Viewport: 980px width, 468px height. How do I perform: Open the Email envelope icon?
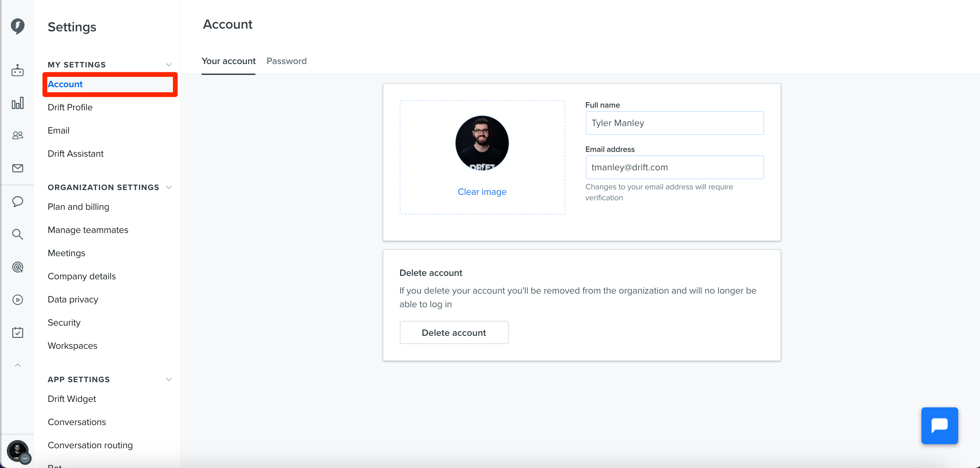pos(17,168)
